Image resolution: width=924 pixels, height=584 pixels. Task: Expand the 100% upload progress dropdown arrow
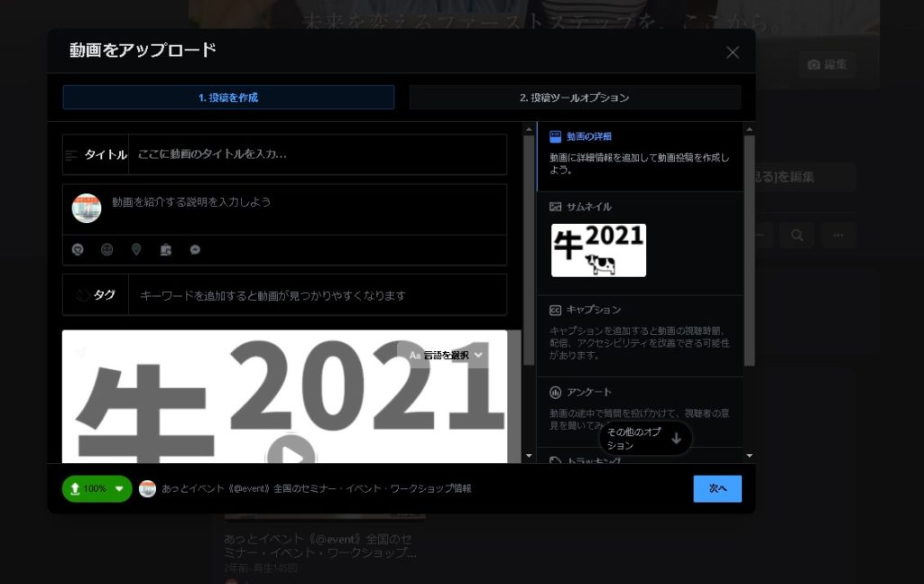tap(119, 488)
